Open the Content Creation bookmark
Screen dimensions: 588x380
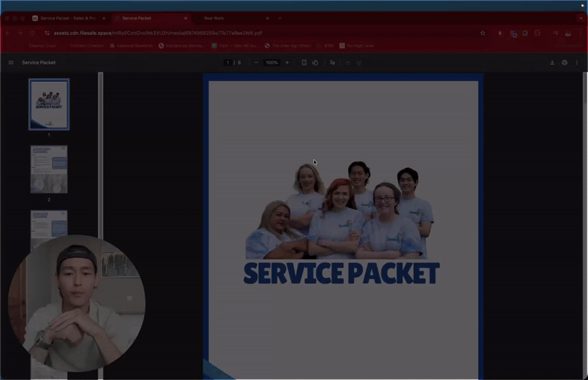click(x=87, y=45)
